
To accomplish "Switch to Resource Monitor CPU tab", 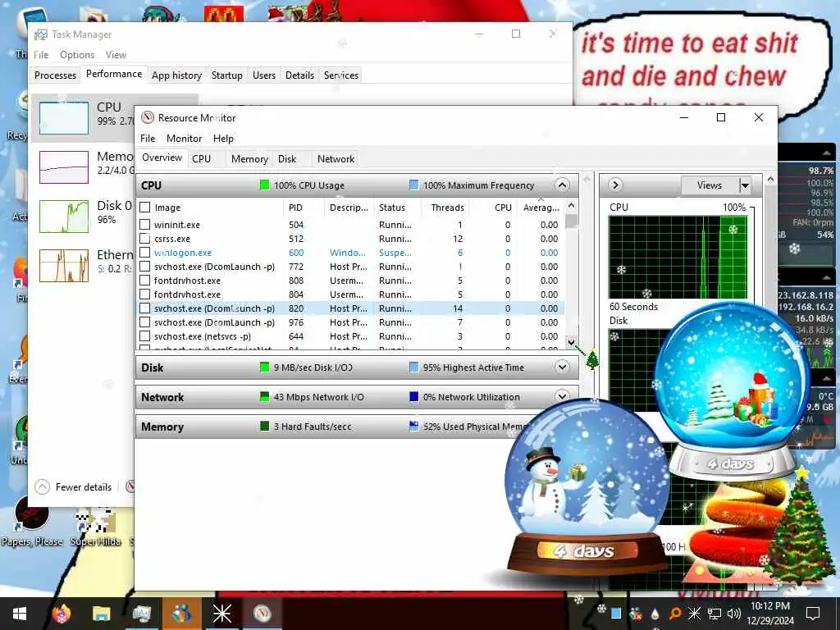I will pos(201,159).
